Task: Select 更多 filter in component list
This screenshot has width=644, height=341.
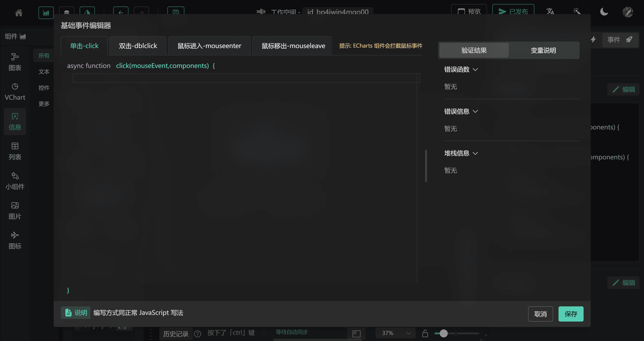Action: [44, 104]
